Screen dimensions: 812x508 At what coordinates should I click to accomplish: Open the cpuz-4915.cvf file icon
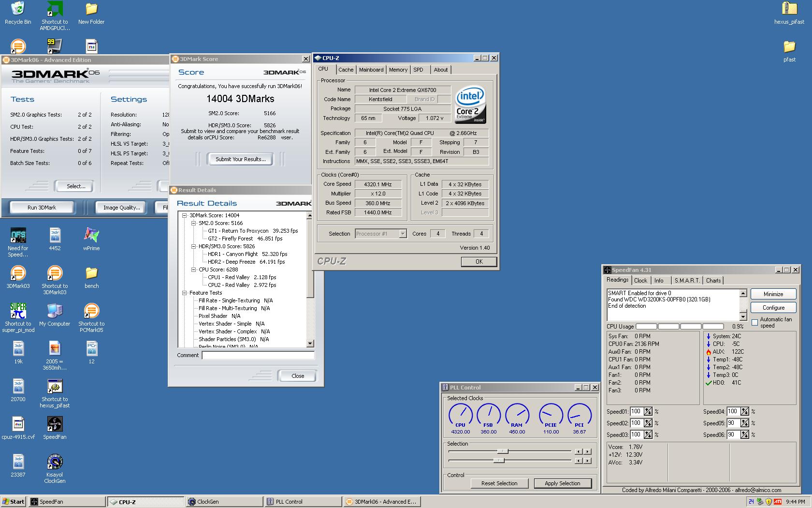[18, 428]
